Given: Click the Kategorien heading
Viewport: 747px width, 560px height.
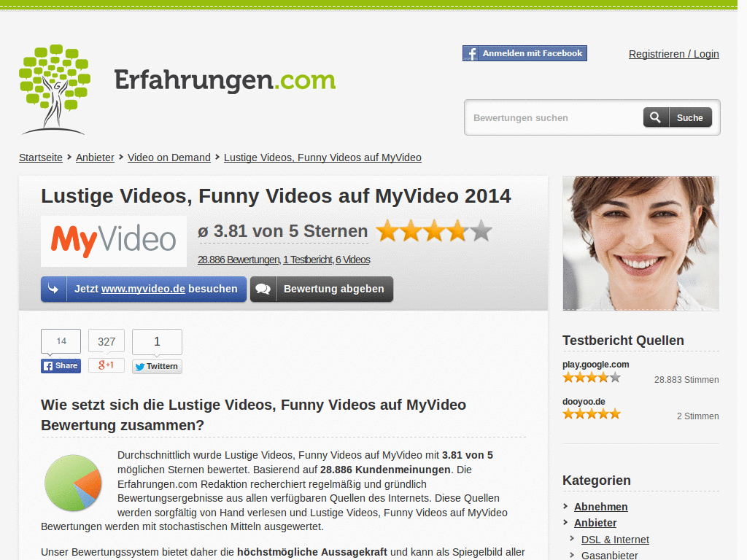Looking at the screenshot, I should (597, 481).
